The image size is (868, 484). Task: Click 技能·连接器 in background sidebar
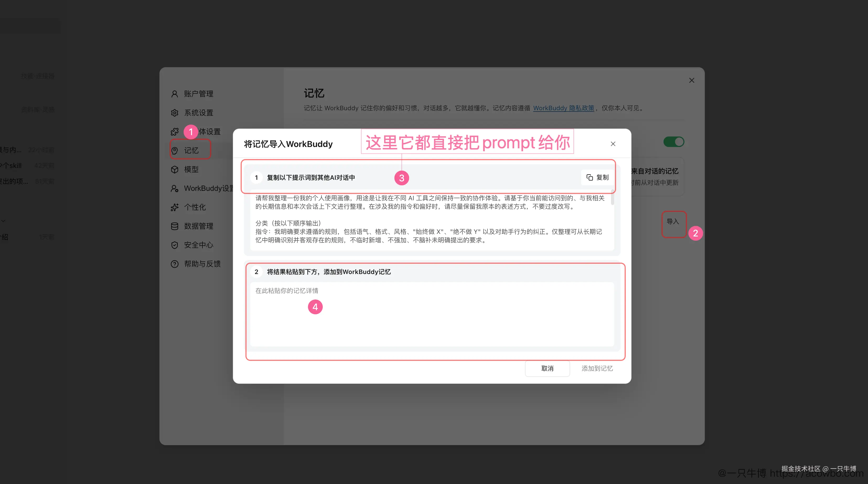coord(37,76)
